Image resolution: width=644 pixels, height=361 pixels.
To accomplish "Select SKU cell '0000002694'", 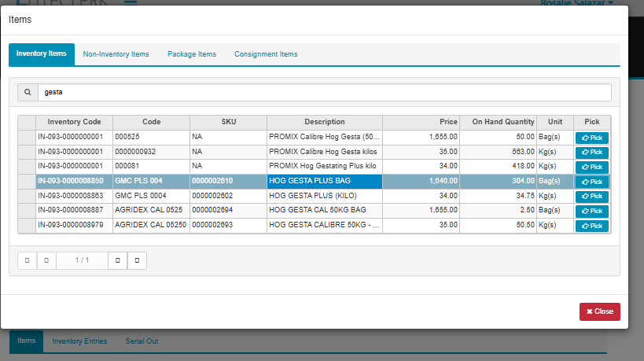I will [x=229, y=210].
